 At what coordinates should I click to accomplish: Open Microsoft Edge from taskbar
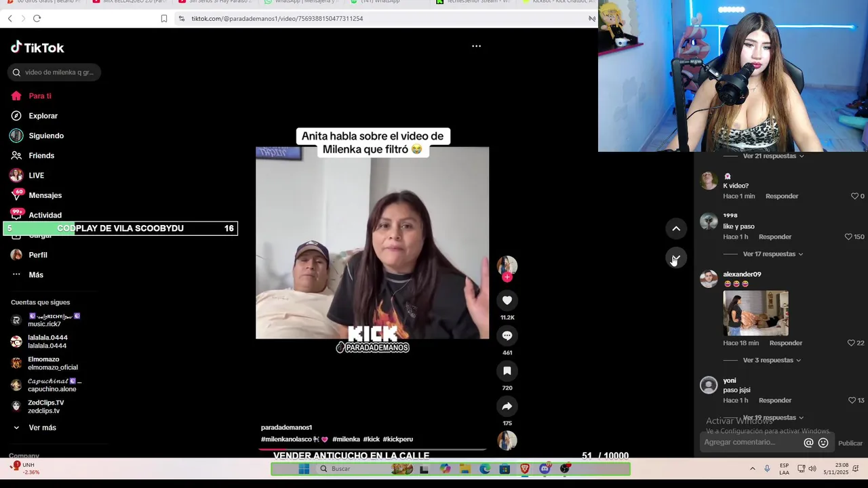point(485,469)
